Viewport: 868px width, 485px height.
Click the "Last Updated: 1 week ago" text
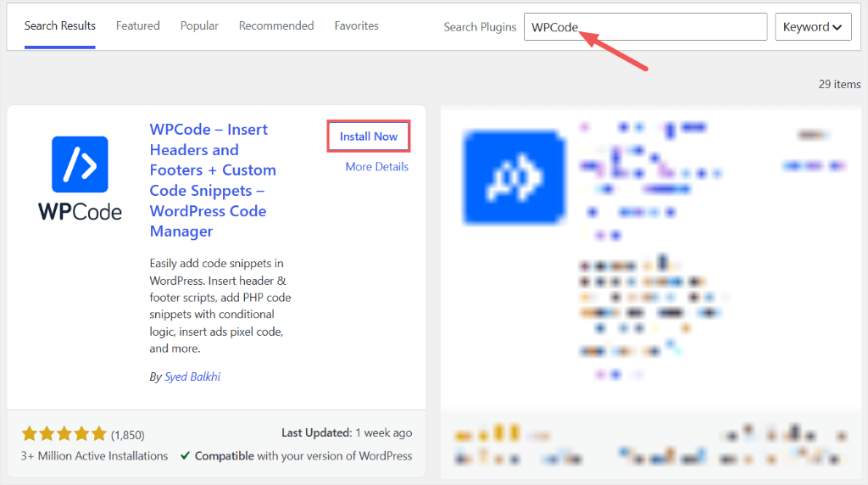347,432
